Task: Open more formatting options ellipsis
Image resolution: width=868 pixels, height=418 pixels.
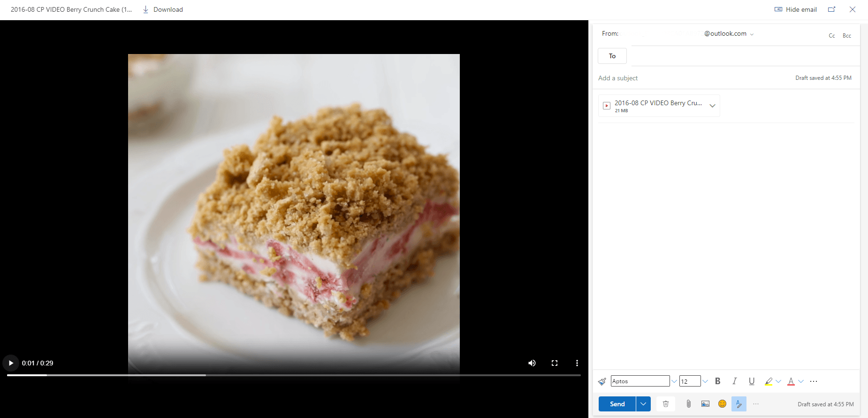Action: point(814,381)
